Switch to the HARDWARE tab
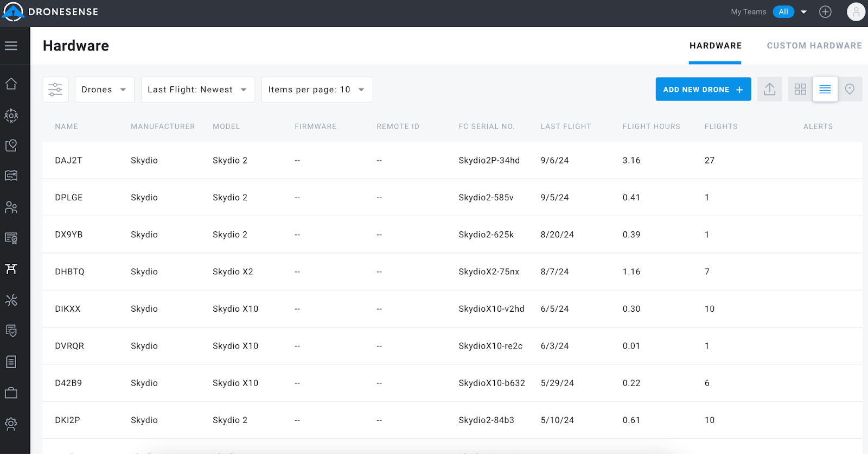 [x=715, y=46]
